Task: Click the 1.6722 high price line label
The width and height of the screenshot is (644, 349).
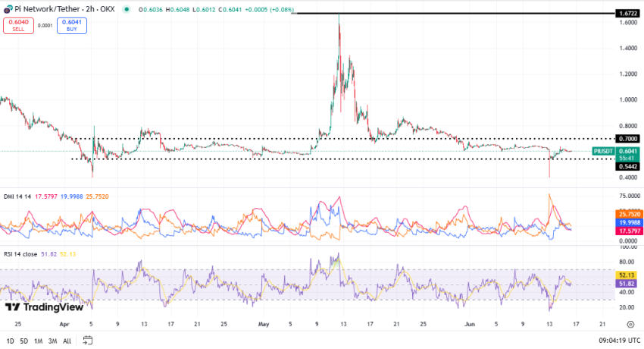Action: pos(628,14)
